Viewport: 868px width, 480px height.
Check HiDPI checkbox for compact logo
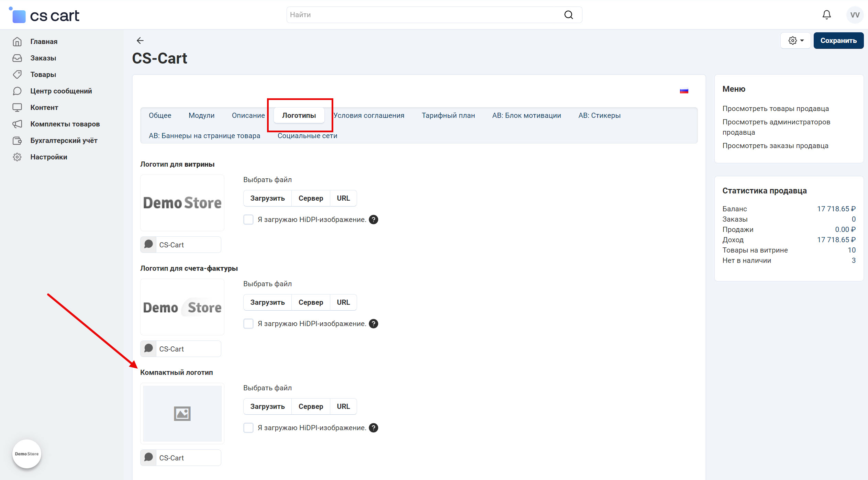pyautogui.click(x=248, y=428)
